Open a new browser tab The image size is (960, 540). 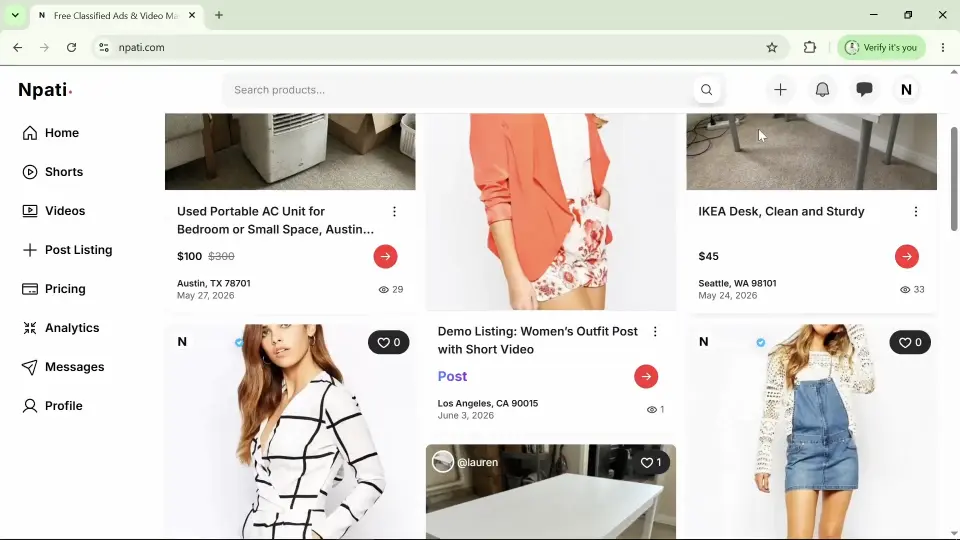pyautogui.click(x=219, y=15)
